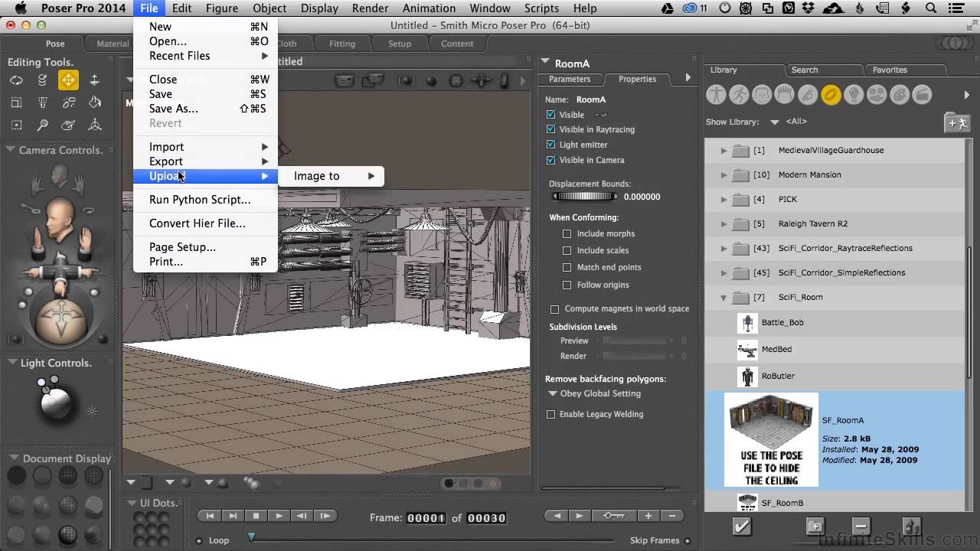Open the Faces library category
980x551 pixels.
pos(762,95)
